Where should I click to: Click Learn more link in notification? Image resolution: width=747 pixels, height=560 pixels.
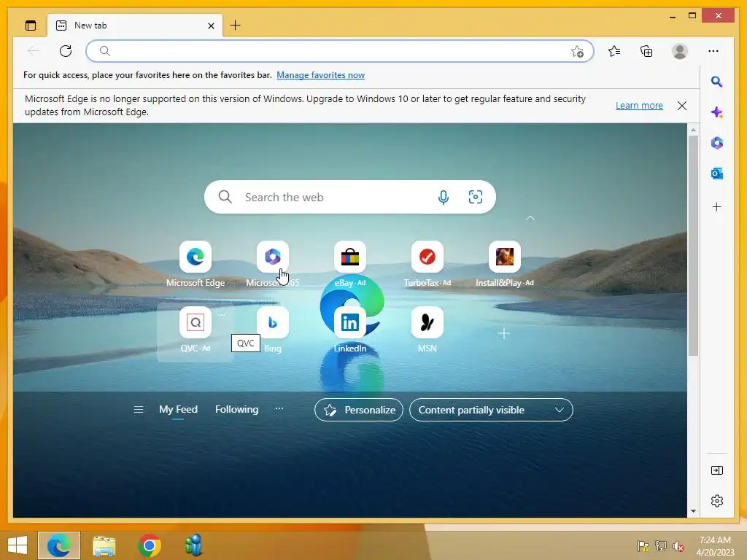(639, 105)
